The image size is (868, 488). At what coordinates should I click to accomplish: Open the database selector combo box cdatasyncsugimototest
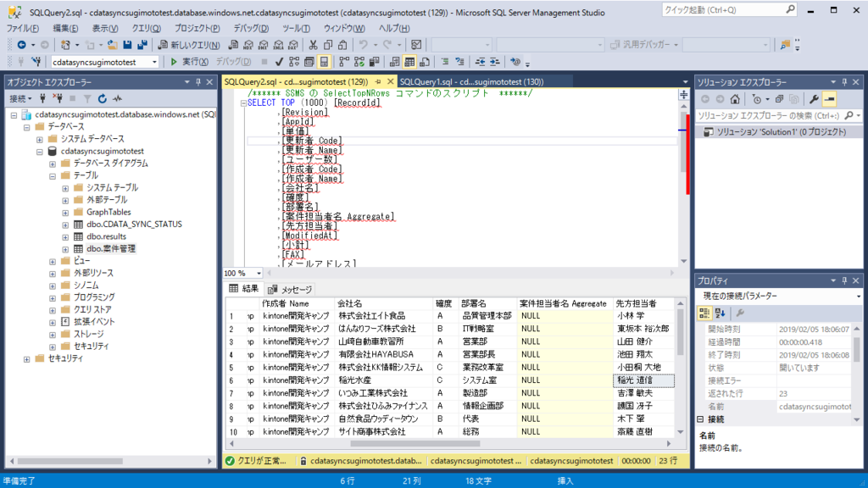click(x=104, y=62)
